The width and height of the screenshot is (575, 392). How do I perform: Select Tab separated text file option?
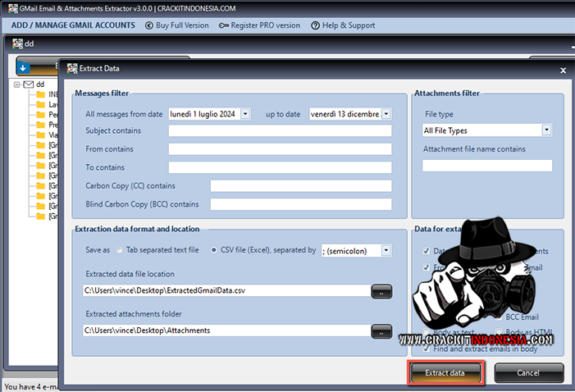tap(120, 250)
